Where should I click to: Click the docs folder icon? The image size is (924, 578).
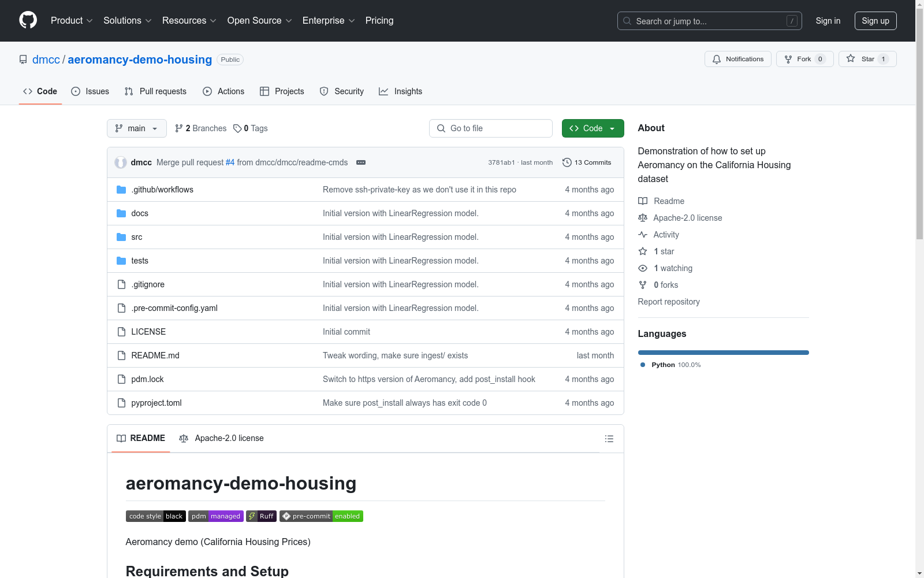coord(121,213)
